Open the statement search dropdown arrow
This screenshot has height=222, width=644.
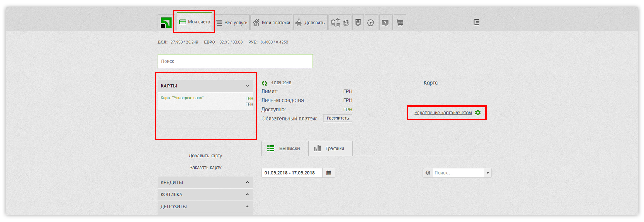pos(488,173)
